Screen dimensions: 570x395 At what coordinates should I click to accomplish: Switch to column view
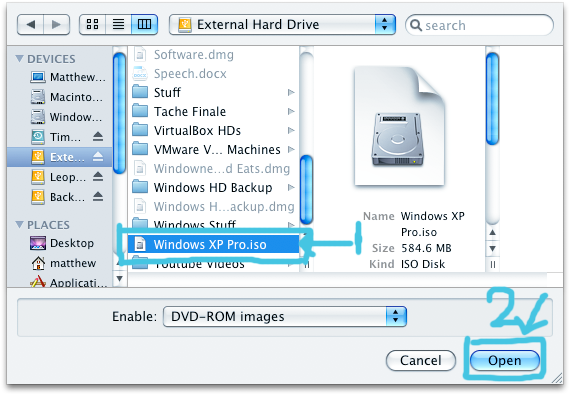click(144, 25)
